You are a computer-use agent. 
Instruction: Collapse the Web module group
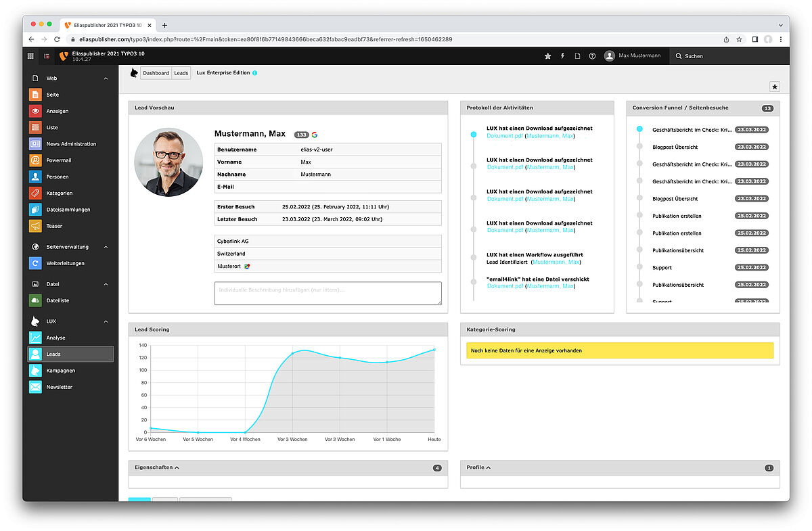[x=106, y=78]
